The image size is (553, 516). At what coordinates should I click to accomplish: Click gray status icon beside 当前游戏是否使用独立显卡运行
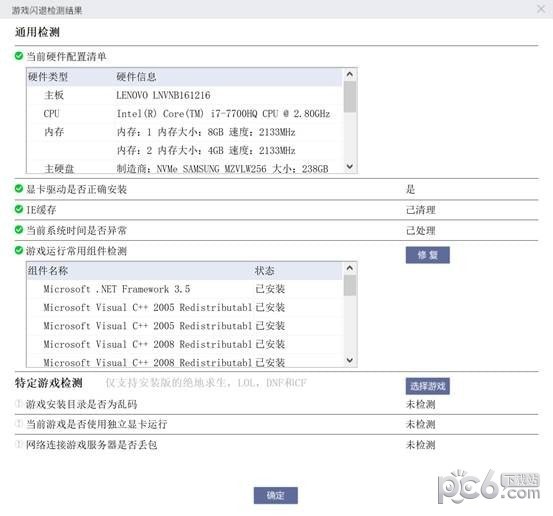click(x=19, y=424)
